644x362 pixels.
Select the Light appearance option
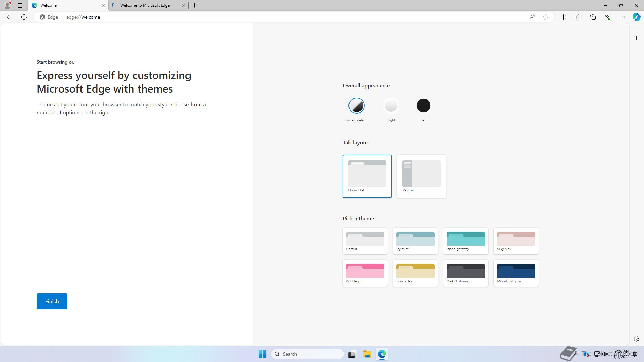[391, 106]
